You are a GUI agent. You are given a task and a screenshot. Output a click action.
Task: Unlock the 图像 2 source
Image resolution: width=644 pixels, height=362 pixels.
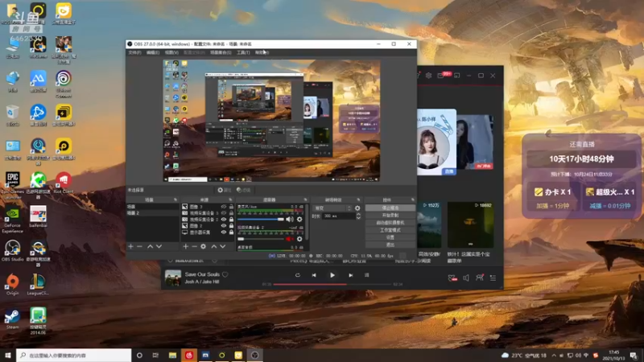pyautogui.click(x=231, y=226)
